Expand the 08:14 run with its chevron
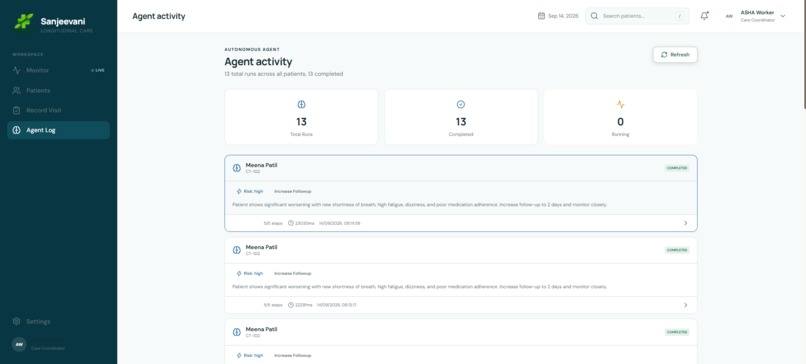Viewport: 806px width, 364px height. 685,223
